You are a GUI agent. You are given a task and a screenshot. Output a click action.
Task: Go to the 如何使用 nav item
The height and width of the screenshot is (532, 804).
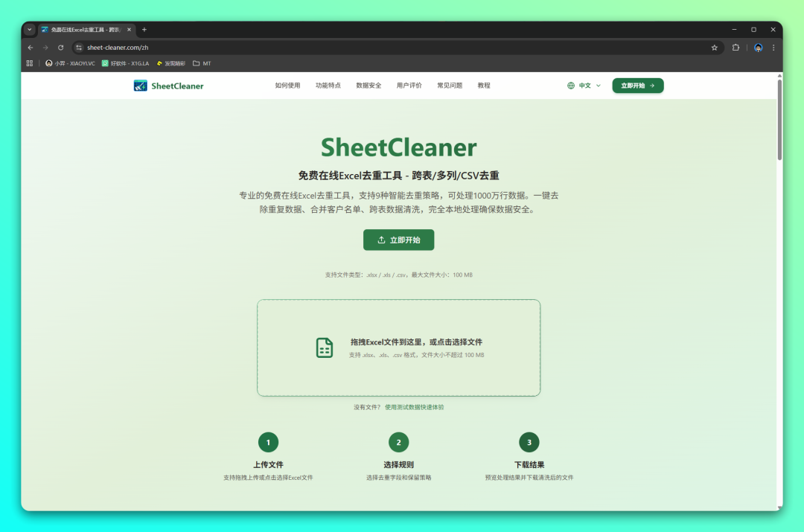tap(287, 86)
